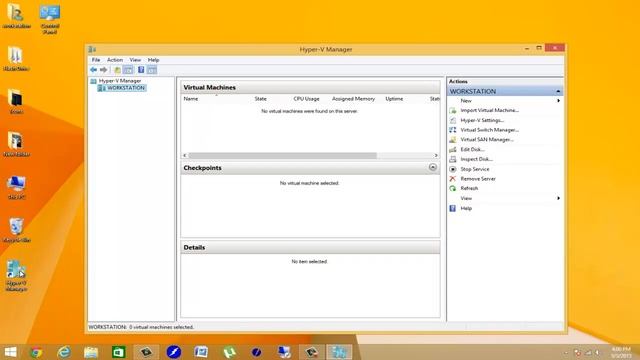Select the Control Panel desktop icon
Viewport: 640px width, 360px height.
coord(50,18)
